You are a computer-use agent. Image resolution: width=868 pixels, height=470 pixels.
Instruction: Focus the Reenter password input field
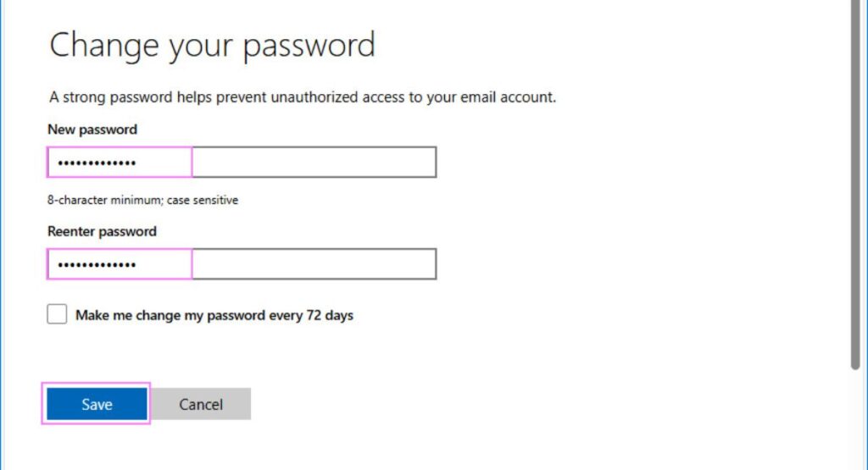pos(242,264)
